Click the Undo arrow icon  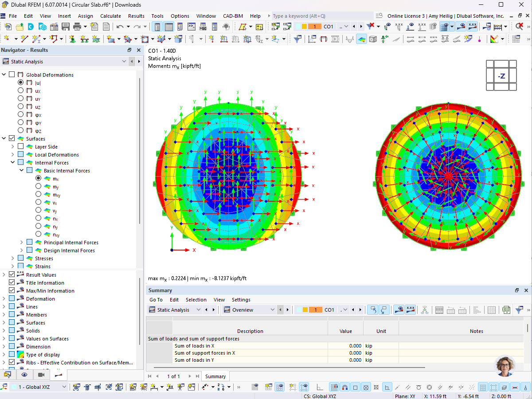click(x=120, y=27)
